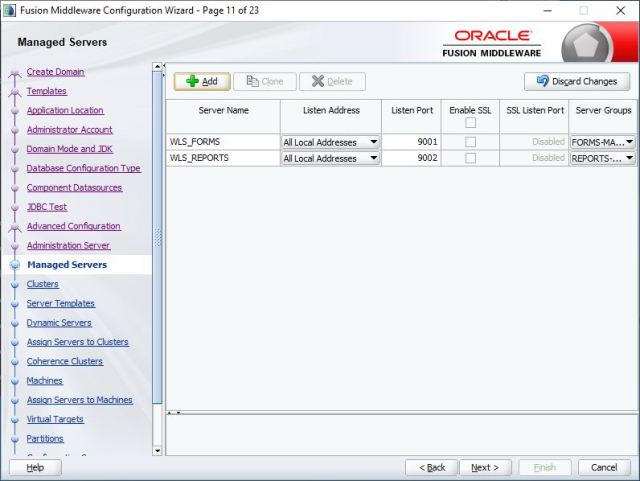Open Virtual Targets step
The width and height of the screenshot is (640, 481).
(55, 419)
